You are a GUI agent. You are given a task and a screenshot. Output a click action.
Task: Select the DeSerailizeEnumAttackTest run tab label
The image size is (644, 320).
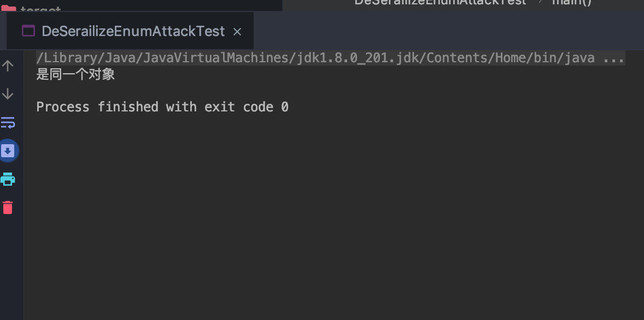point(133,31)
